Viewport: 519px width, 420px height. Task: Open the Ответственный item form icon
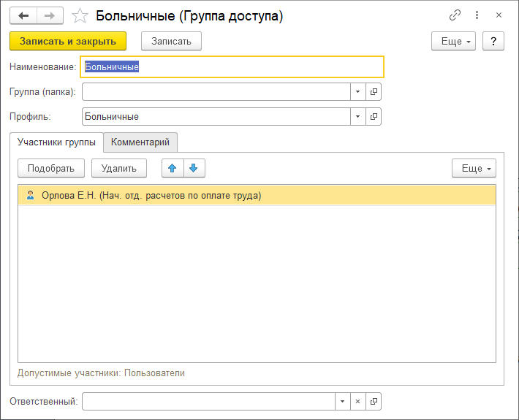(x=374, y=401)
